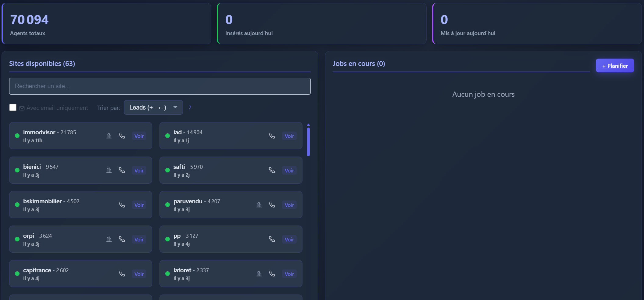Select the building icon on the laforet card

[259, 274]
